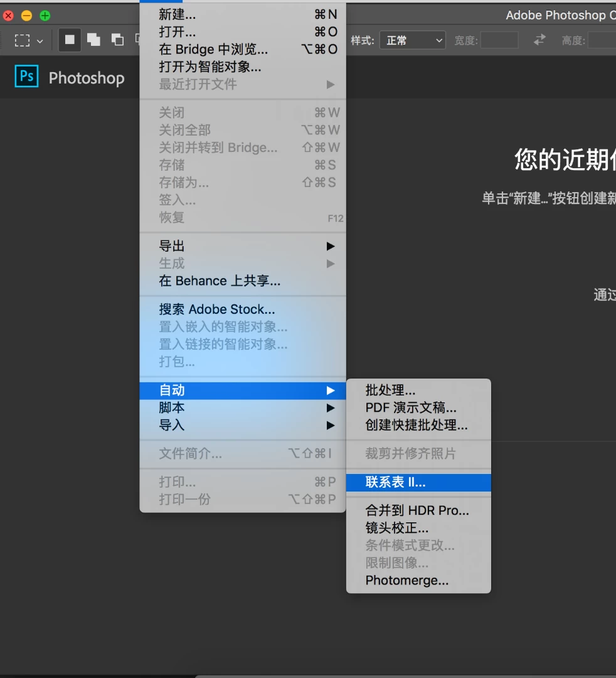Open the 样式 dropdown set to 正常
The image size is (616, 678).
pos(413,40)
